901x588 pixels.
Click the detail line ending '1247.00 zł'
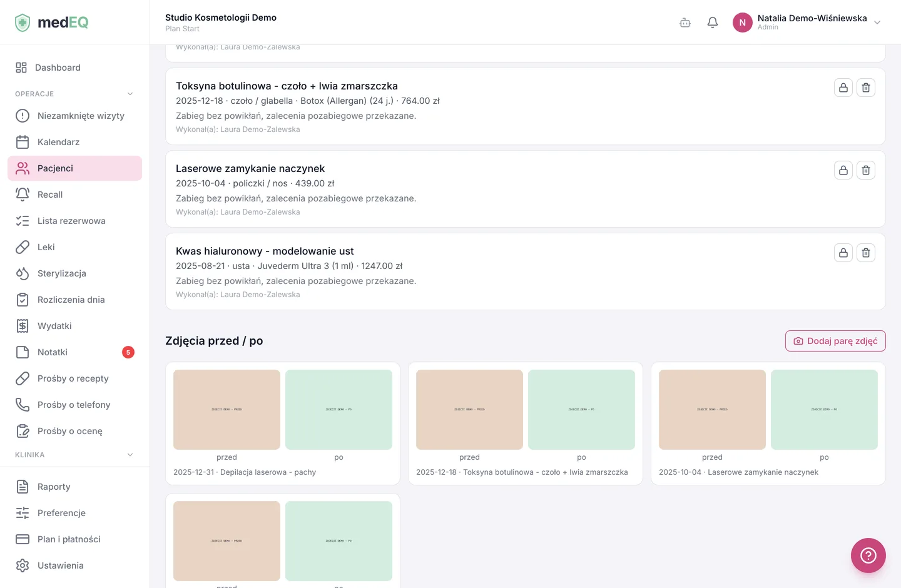(289, 266)
